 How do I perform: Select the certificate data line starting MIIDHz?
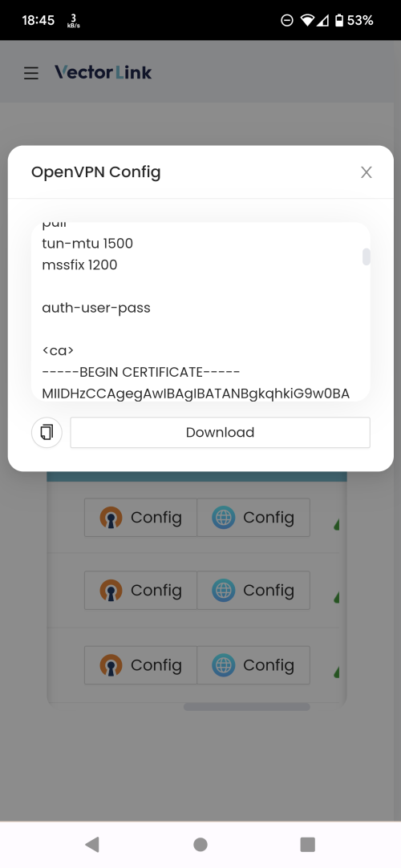196,394
